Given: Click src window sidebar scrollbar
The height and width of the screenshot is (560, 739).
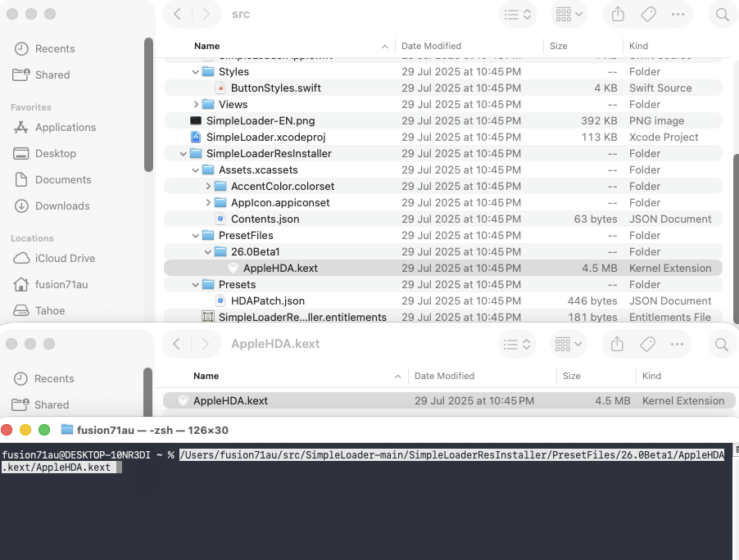Looking at the screenshot, I should pyautogui.click(x=148, y=105).
